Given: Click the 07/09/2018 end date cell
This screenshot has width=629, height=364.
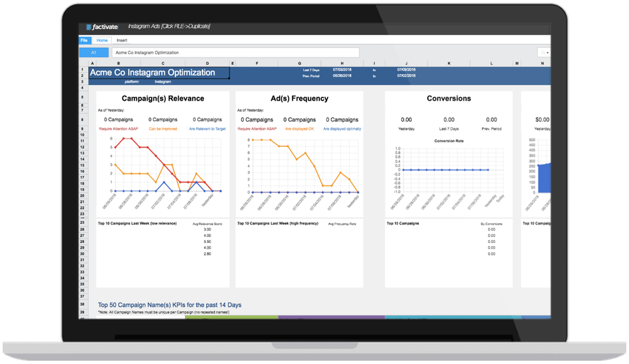Looking at the screenshot, I should click(407, 69).
